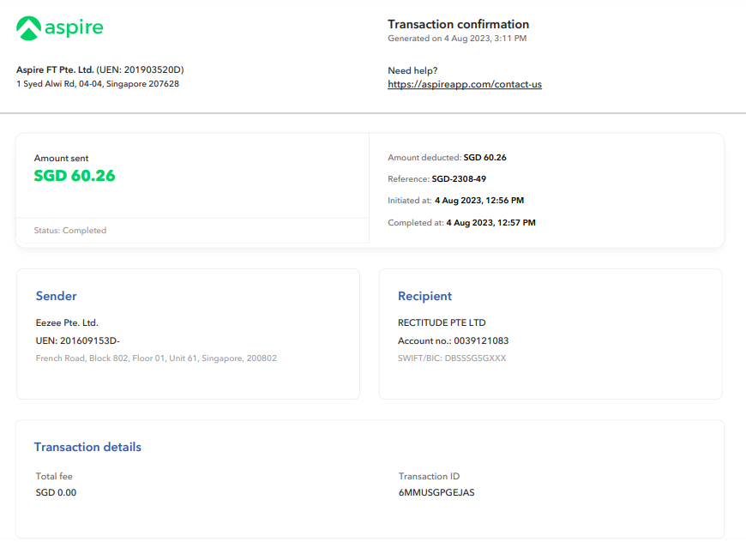The image size is (746, 560).
Task: Select 'SWIFT/BIC: DBSSSGSGXXX'
Action: 452,358
